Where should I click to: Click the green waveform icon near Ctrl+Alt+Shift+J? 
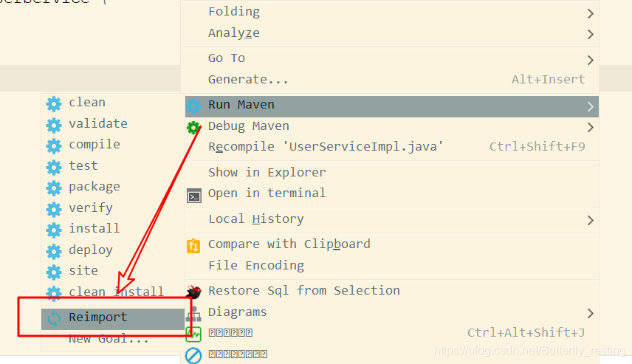click(193, 334)
